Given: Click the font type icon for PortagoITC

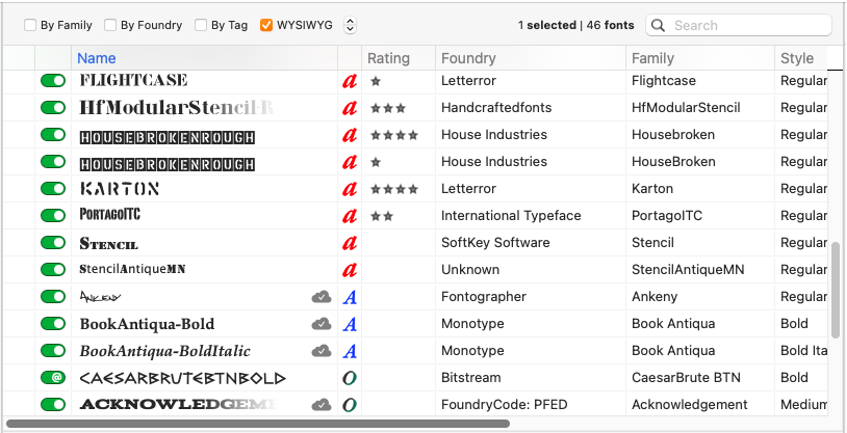Looking at the screenshot, I should pos(349,216).
